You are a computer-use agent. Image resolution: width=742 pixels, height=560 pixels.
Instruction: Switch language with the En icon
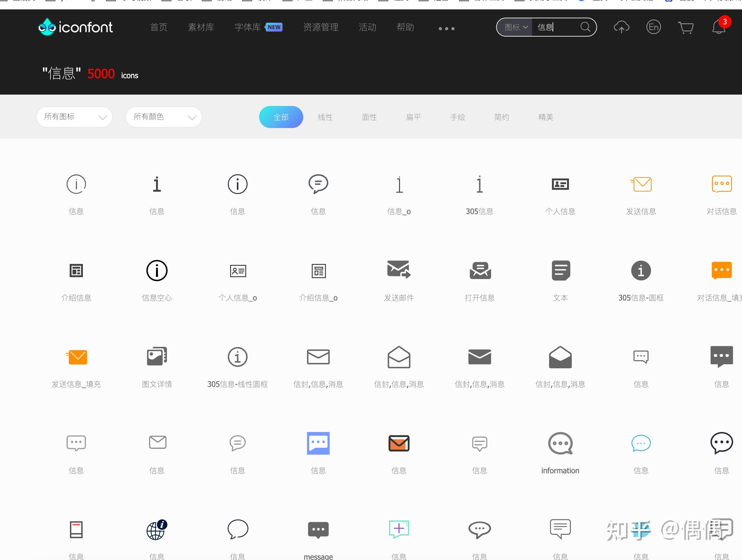point(653,27)
